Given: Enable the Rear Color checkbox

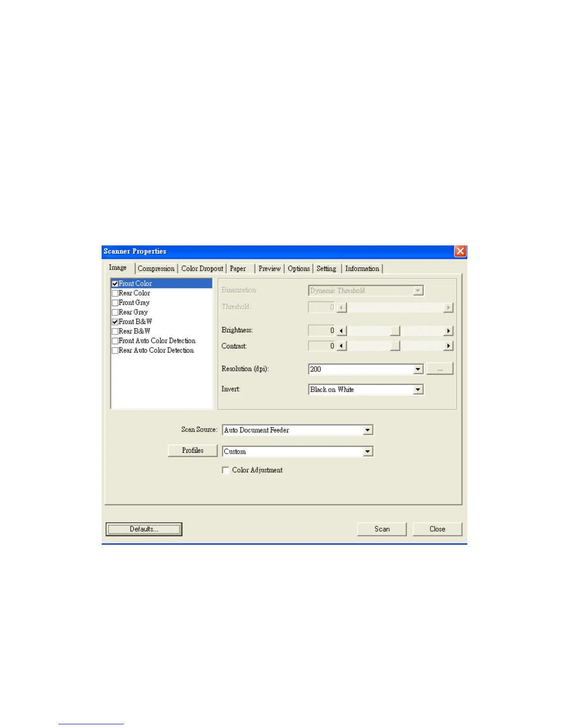Looking at the screenshot, I should pos(115,293).
